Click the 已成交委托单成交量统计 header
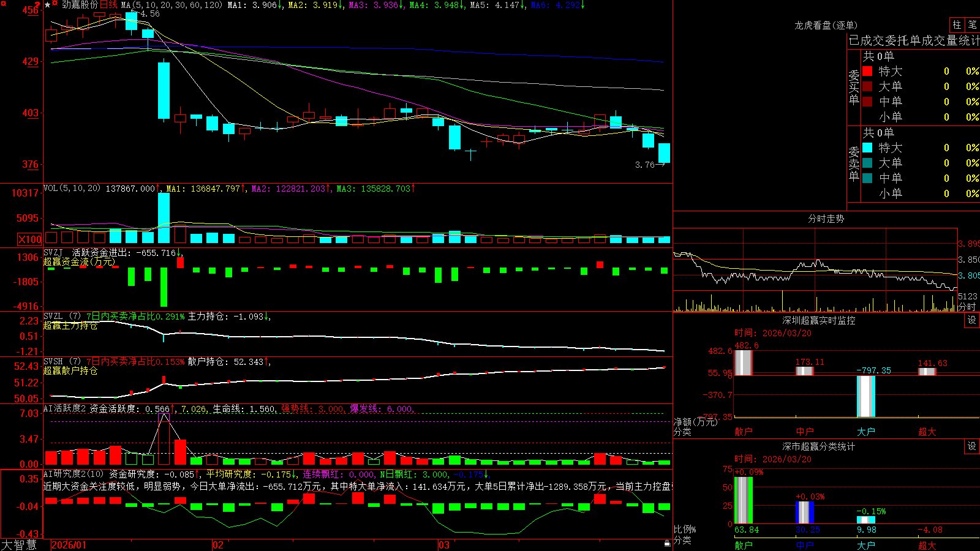This screenshot has height=551, width=980. [914, 40]
